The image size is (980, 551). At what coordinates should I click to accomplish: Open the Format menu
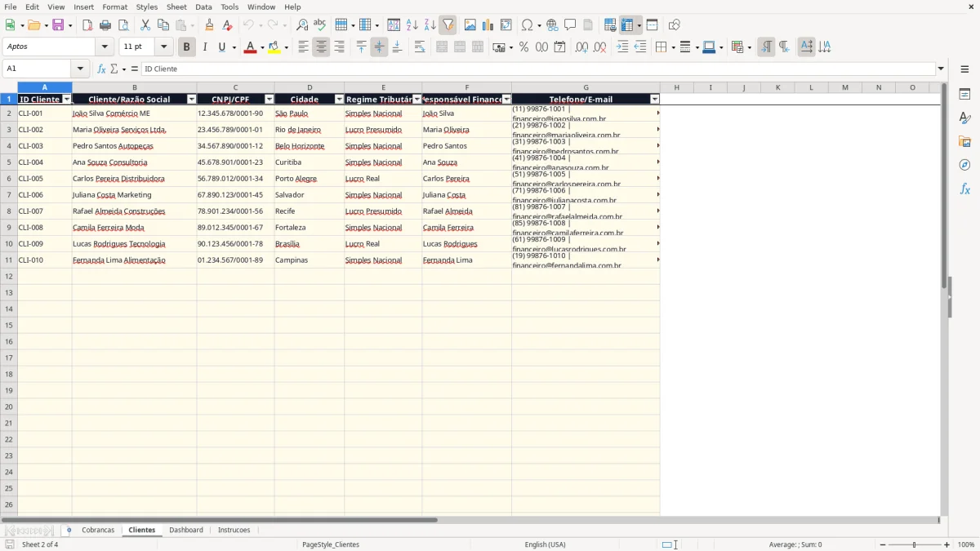pyautogui.click(x=114, y=7)
